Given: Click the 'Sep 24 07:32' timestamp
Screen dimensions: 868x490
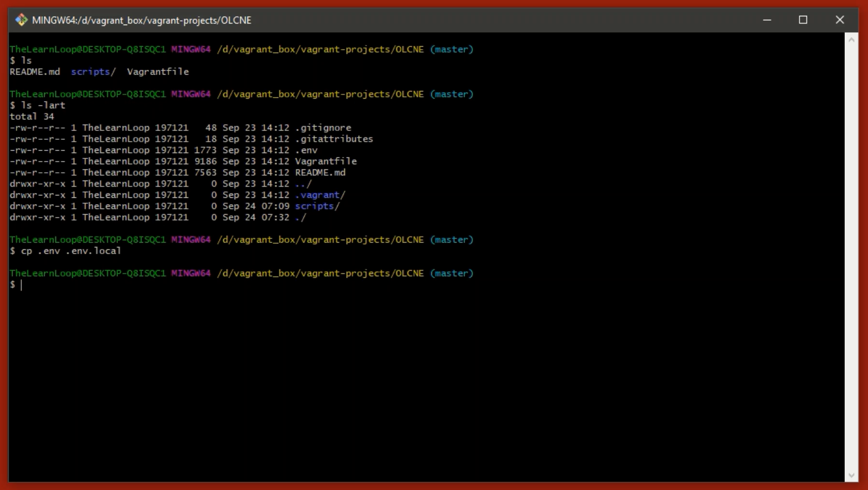Looking at the screenshot, I should click(x=256, y=218).
